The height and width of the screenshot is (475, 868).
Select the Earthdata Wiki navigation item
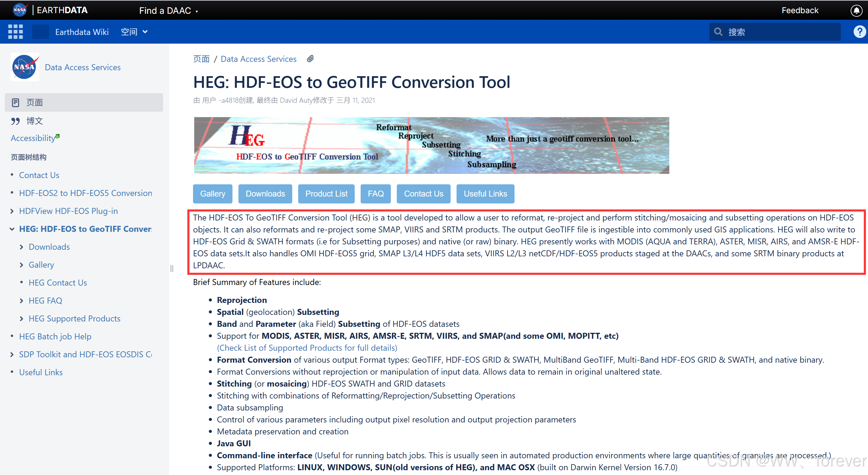[82, 31]
